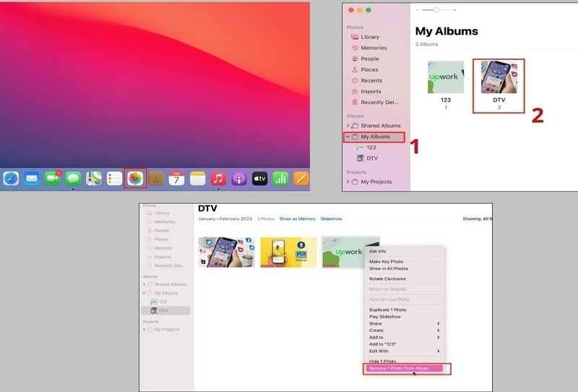Image resolution: width=578 pixels, height=392 pixels.
Task: Expand Shared Albums in DTV window sidebar
Action: click(144, 284)
